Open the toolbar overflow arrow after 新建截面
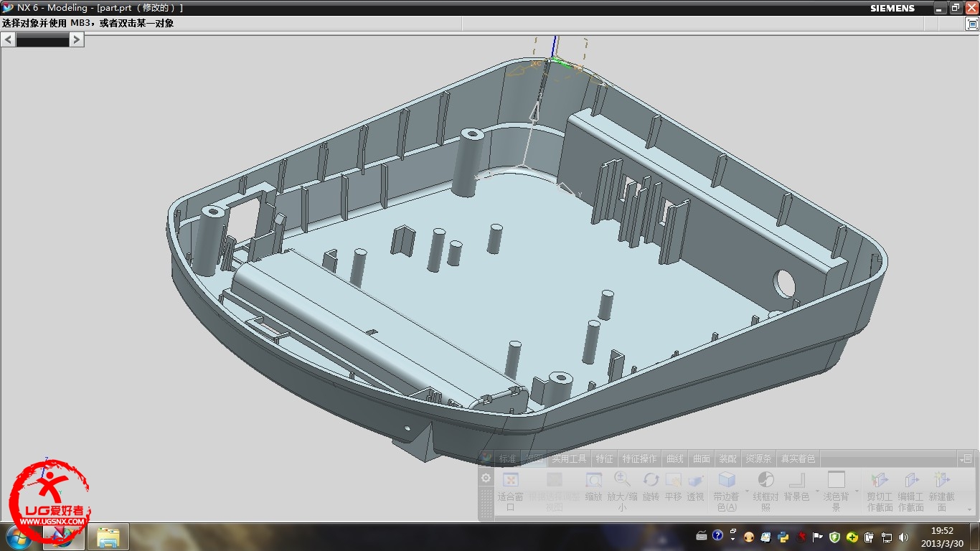Screen dimensions: 980x551 (970, 509)
